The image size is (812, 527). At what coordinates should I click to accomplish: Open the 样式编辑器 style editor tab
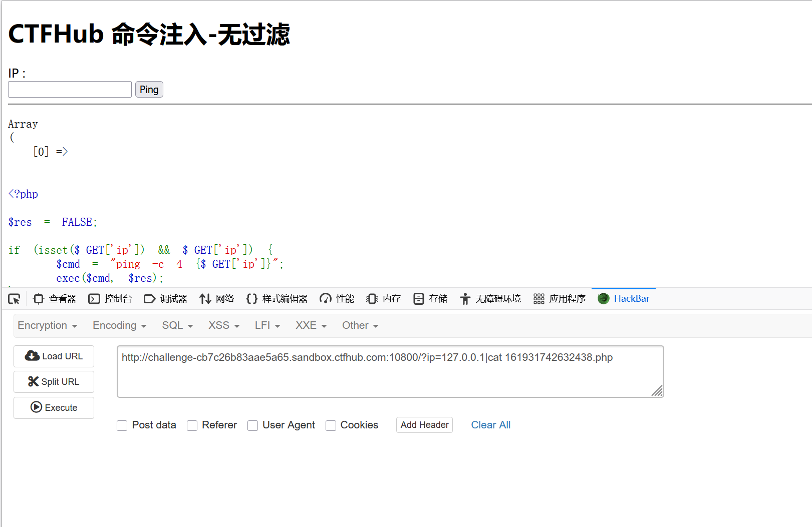click(x=277, y=299)
